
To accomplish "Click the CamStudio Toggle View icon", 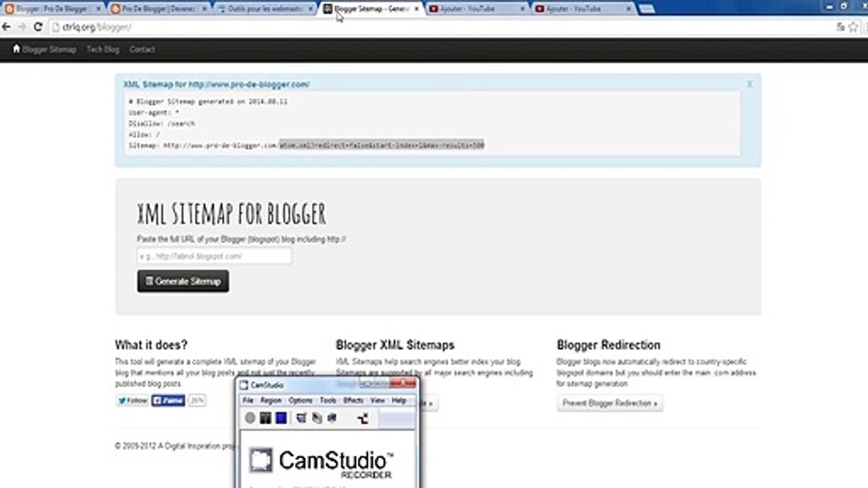I will [x=302, y=418].
